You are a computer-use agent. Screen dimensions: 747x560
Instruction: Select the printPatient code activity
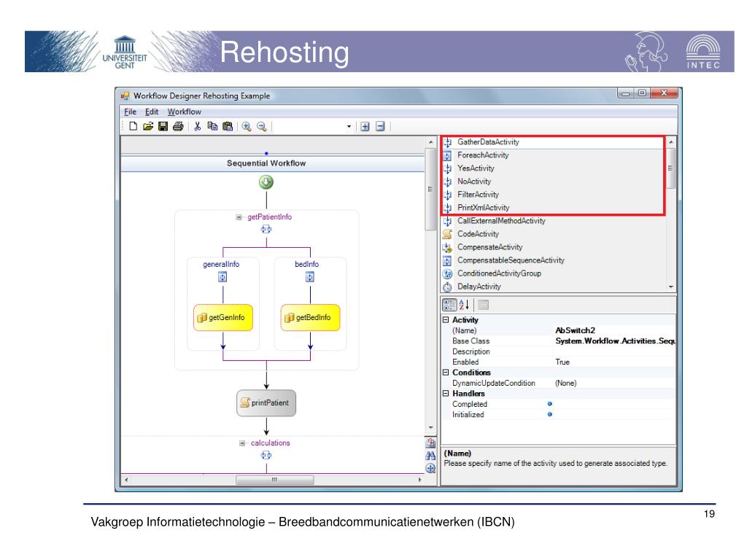tap(266, 402)
